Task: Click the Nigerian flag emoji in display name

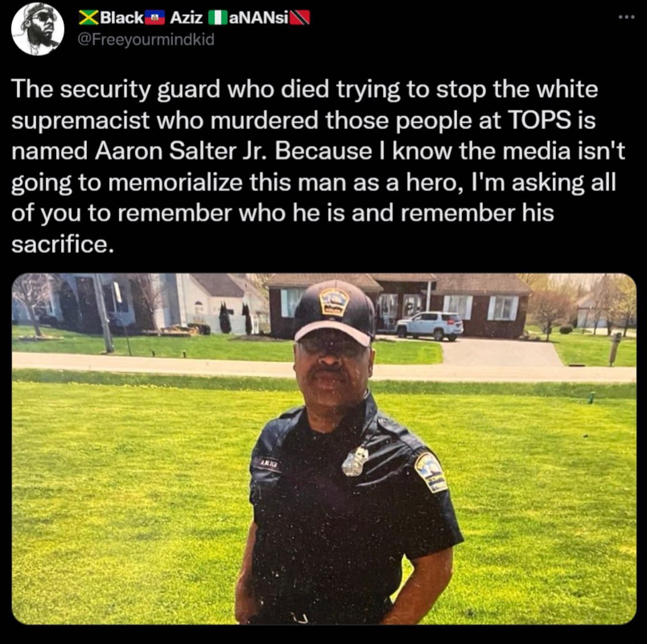Action: (x=218, y=18)
